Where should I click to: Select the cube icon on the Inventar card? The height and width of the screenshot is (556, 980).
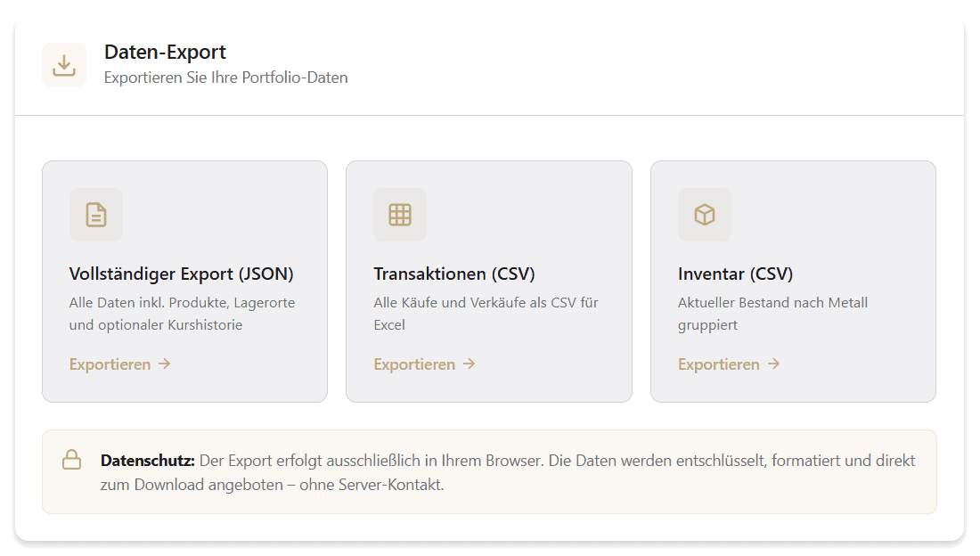pos(705,214)
